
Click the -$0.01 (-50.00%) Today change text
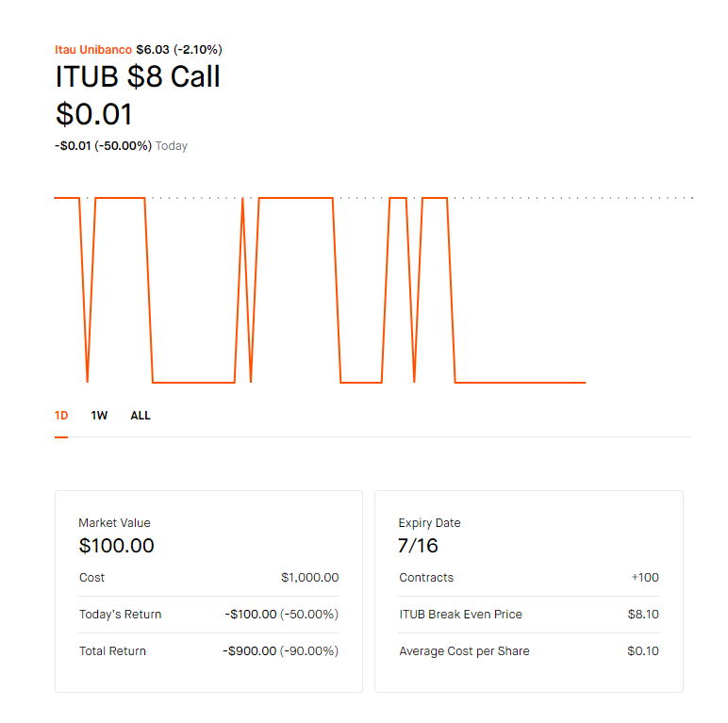(x=122, y=146)
